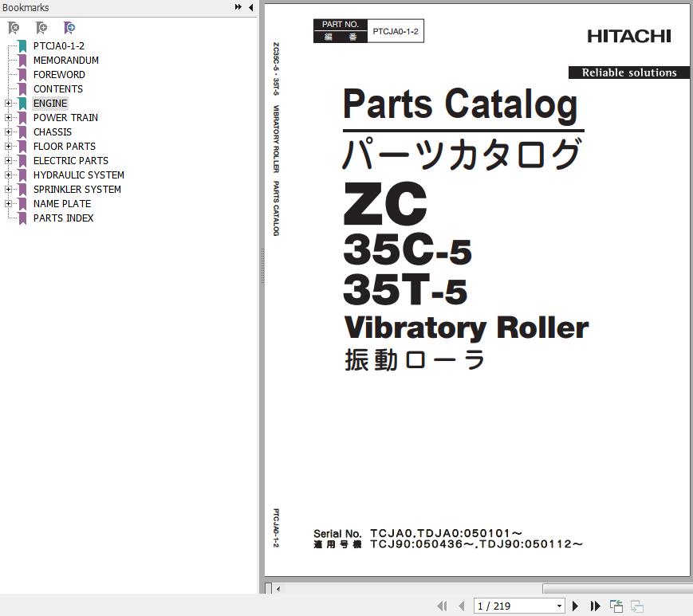This screenshot has width=693, height=616.
Task: Click the Bookmarks panel title
Action: pyautogui.click(x=26, y=7)
